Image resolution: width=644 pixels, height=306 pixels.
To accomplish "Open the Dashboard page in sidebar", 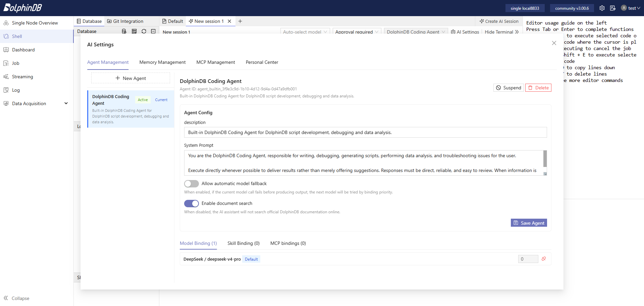I will [x=37, y=50].
